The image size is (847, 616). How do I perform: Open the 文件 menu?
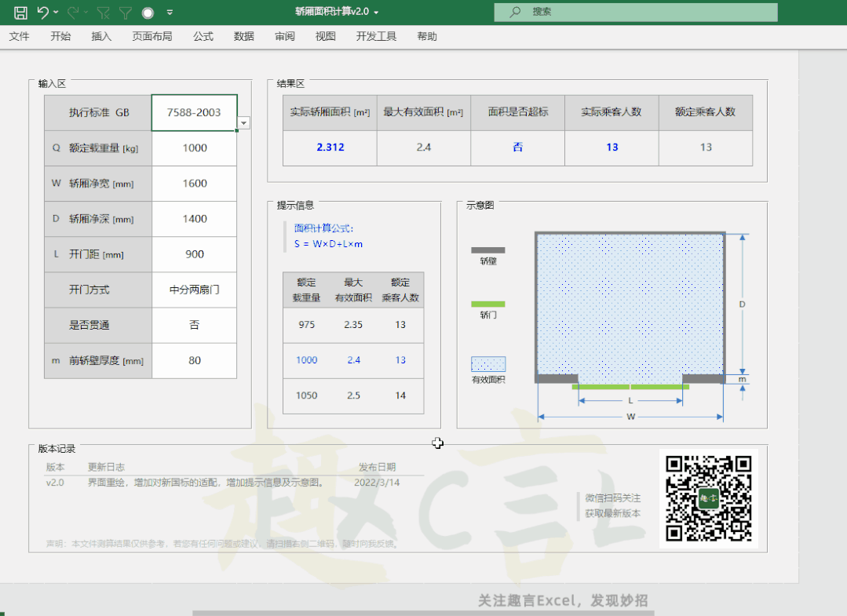pos(20,36)
